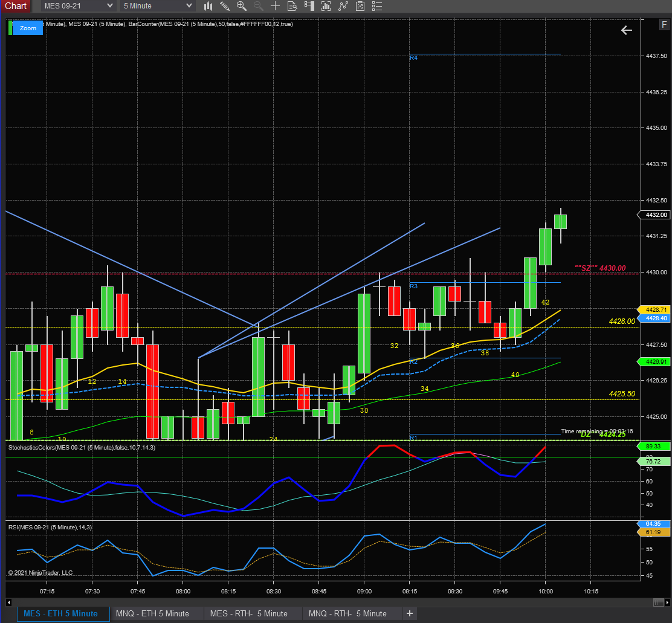Open the Strategies line-node icon
This screenshot has height=623, width=672.
(x=343, y=6)
